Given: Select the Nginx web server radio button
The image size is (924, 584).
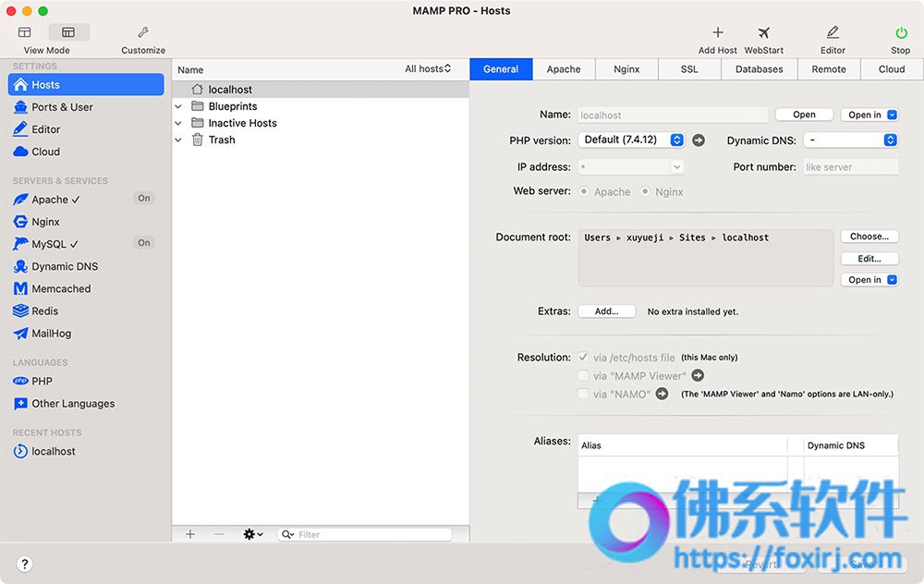Looking at the screenshot, I should (645, 191).
